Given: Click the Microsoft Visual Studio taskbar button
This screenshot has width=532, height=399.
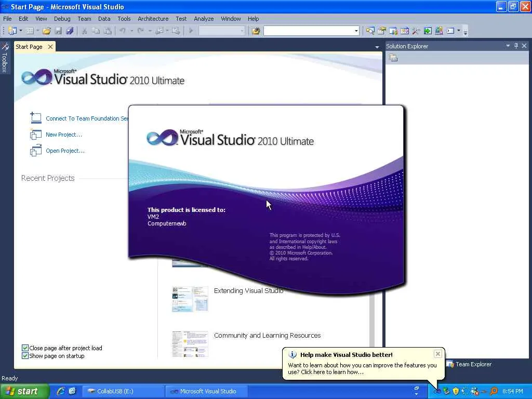Looking at the screenshot, I should 206,391.
